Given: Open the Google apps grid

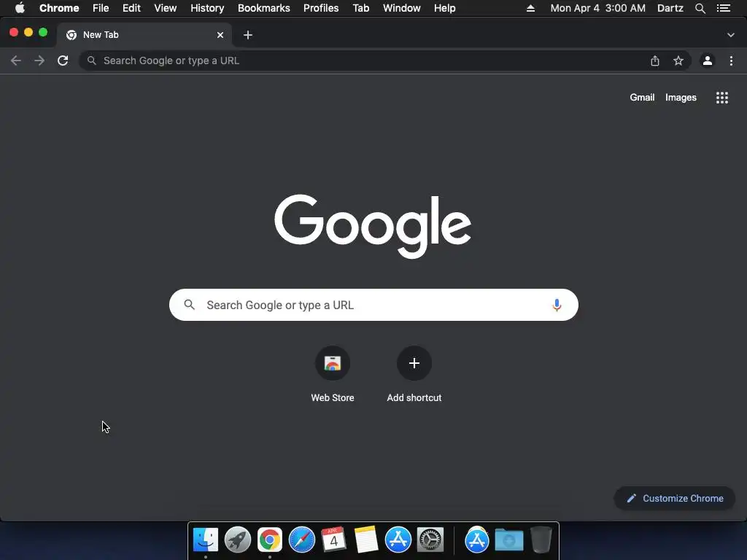Looking at the screenshot, I should tap(722, 98).
